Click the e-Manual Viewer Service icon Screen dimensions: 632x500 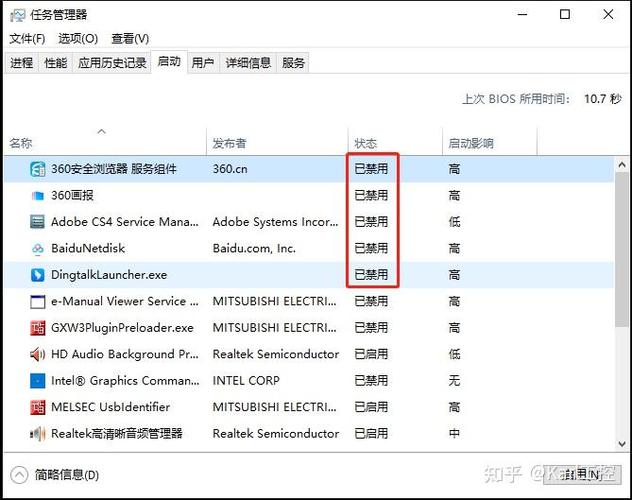click(37, 301)
